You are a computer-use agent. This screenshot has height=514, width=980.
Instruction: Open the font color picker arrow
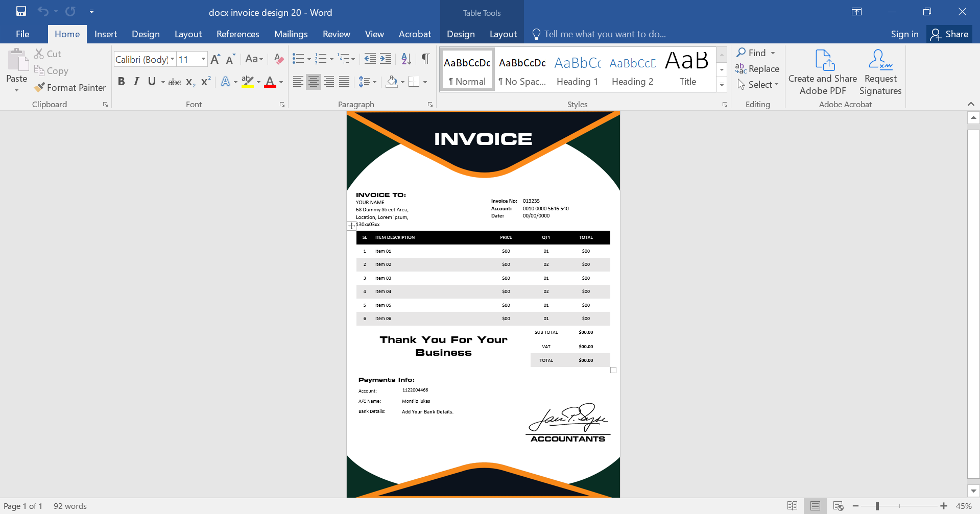(x=280, y=82)
